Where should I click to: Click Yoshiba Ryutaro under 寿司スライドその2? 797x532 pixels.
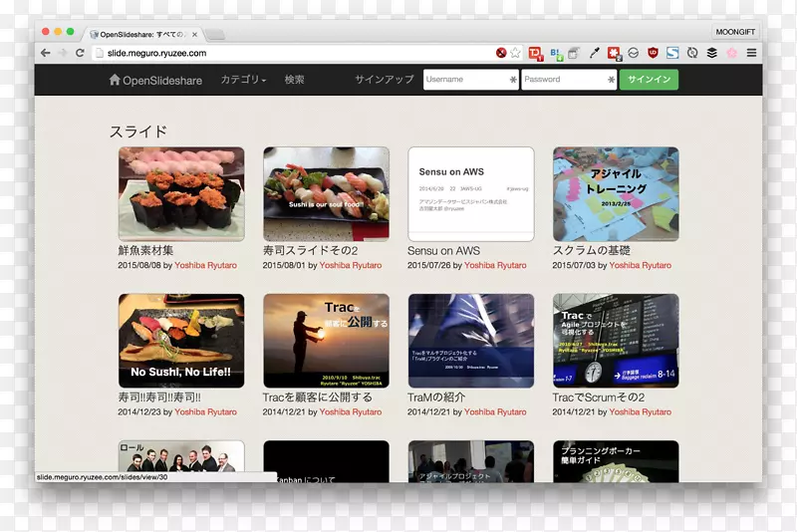[x=351, y=265]
